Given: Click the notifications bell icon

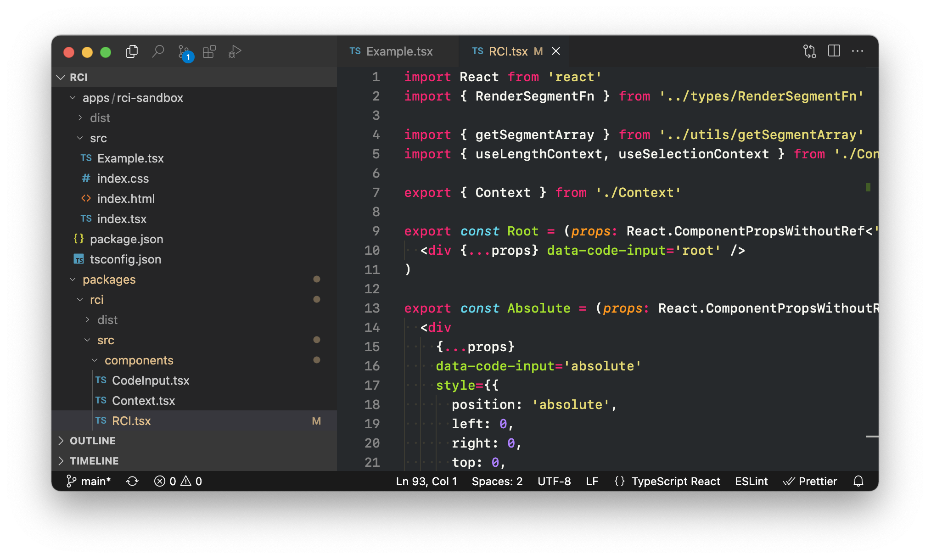Looking at the screenshot, I should click(858, 481).
